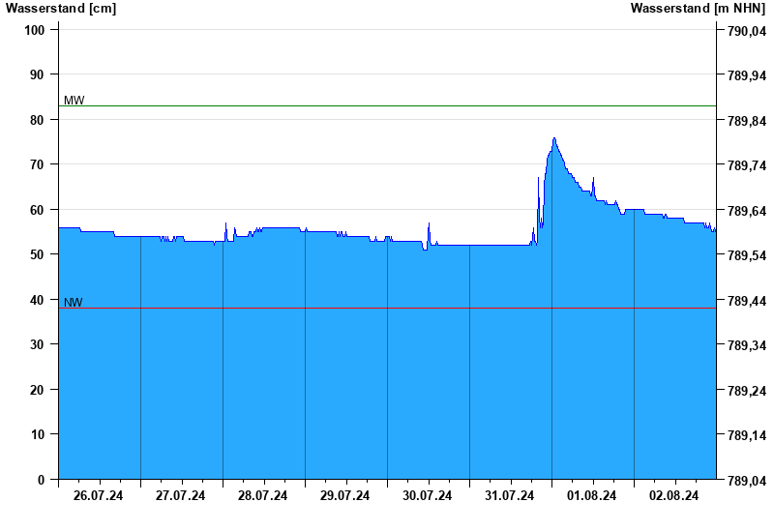
Task: Click the right axis value 790,04
Action: click(x=747, y=31)
